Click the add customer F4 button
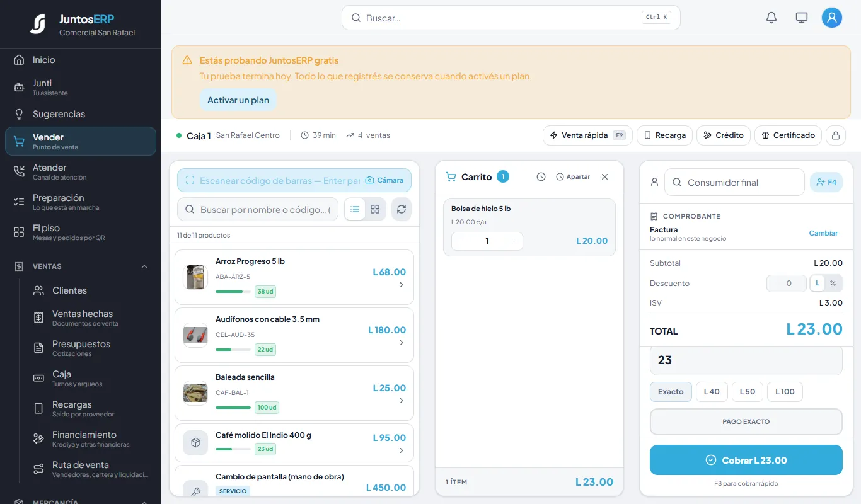 (x=826, y=182)
